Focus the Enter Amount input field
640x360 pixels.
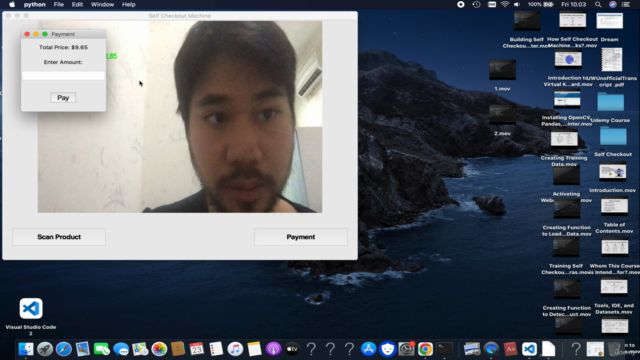63,76
